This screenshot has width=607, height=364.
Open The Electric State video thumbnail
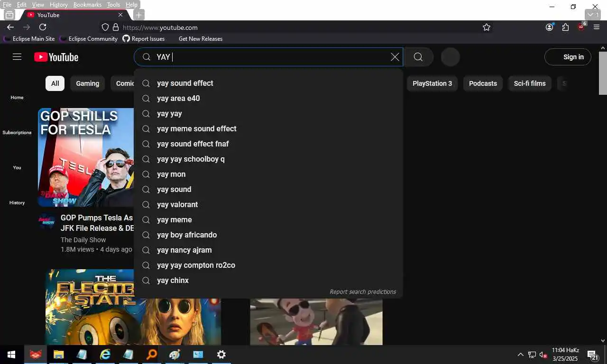tap(133, 307)
